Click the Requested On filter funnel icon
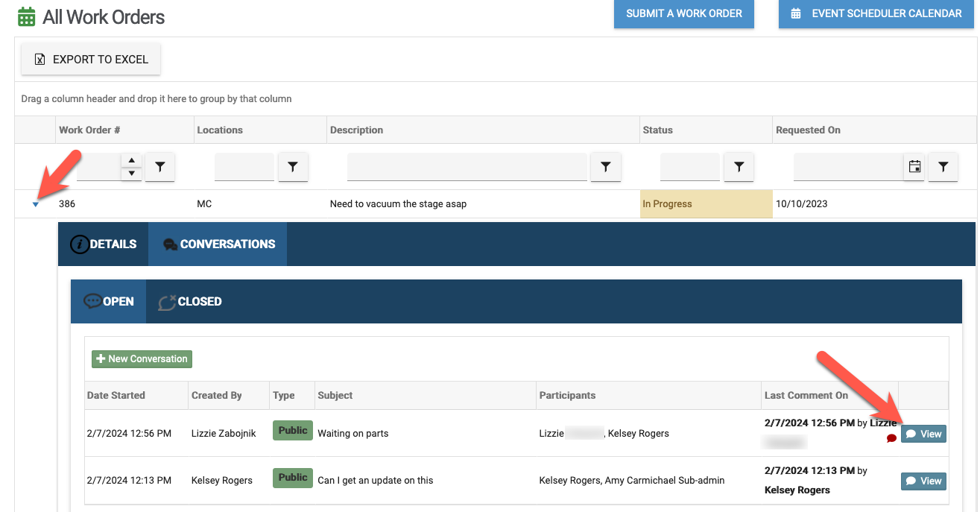This screenshot has width=980, height=512. (x=943, y=168)
